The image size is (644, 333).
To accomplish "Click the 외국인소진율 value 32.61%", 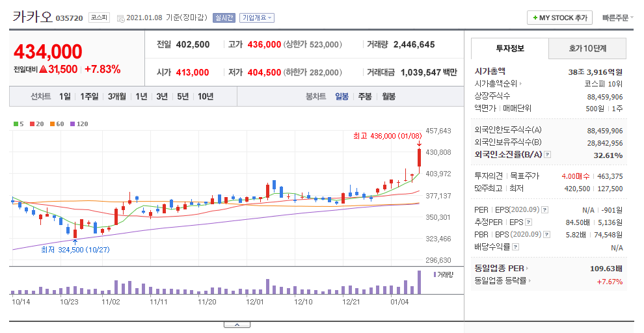I will tap(608, 155).
